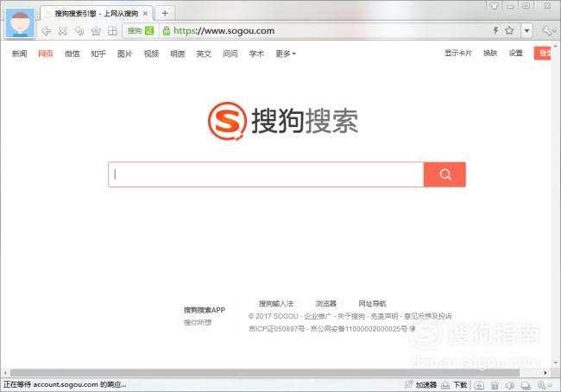Open the 知乎 search category
This screenshot has height=392, width=561.
click(98, 54)
